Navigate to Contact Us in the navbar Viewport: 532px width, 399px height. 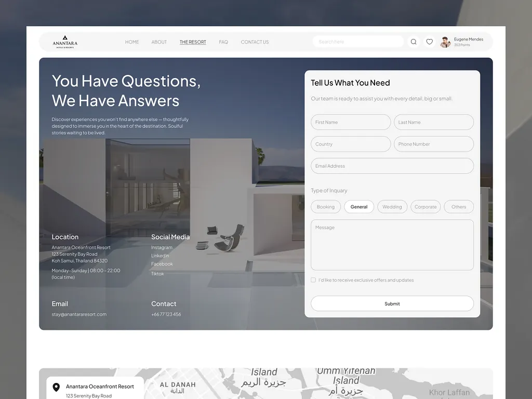[255, 42]
